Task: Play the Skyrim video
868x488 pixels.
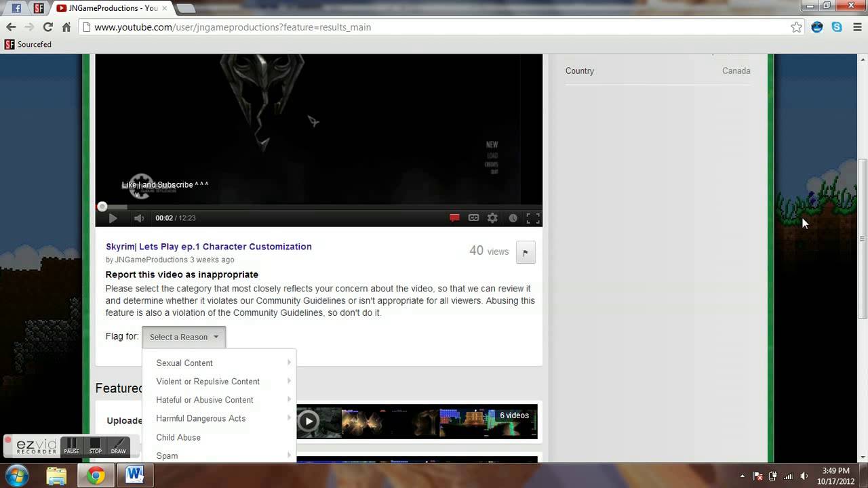Action: [x=113, y=218]
